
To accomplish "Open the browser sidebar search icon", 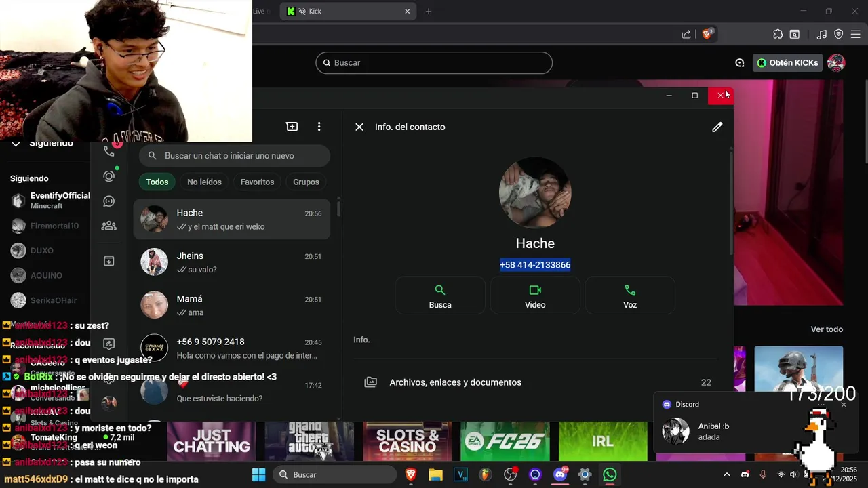I will pyautogui.click(x=794, y=34).
